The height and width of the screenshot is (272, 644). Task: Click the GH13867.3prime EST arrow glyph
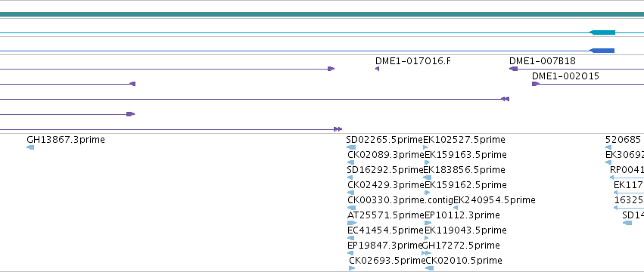pyautogui.click(x=30, y=147)
